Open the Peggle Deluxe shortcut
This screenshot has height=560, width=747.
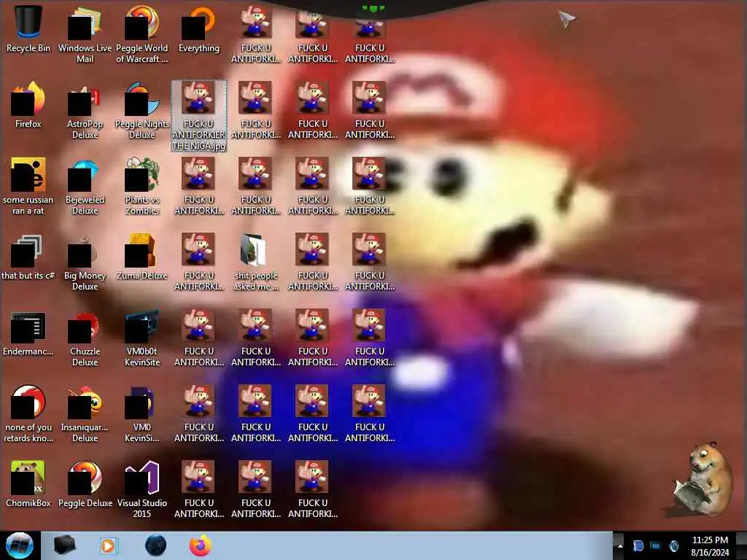click(85, 484)
